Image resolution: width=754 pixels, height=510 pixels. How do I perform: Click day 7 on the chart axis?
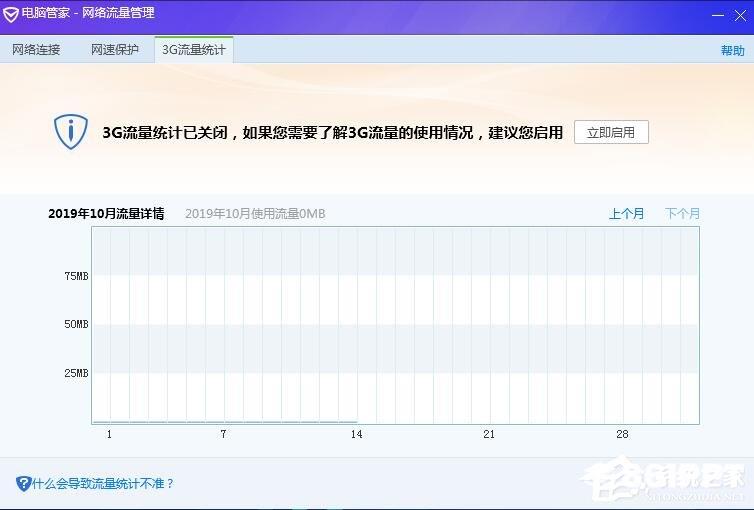pos(223,434)
